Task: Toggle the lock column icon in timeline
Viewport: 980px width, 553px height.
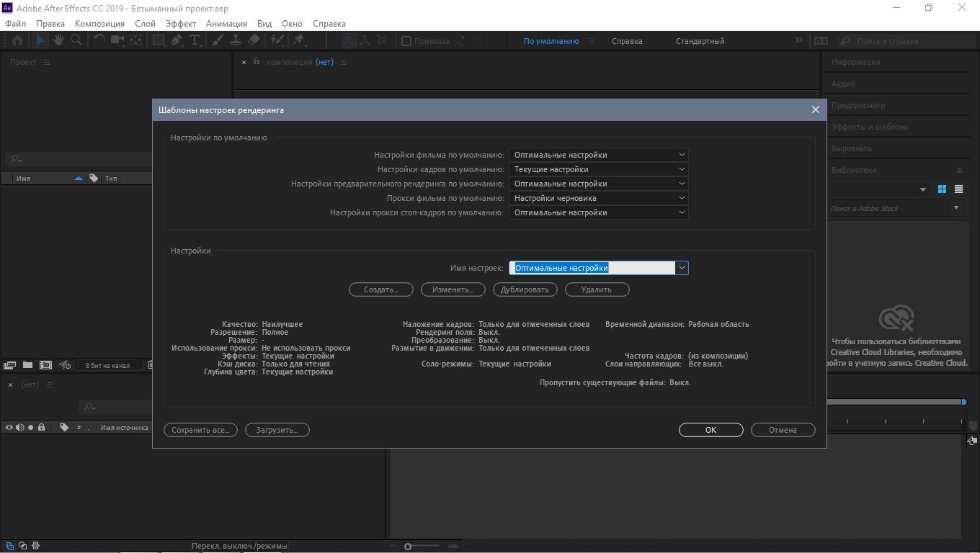Action: point(41,428)
